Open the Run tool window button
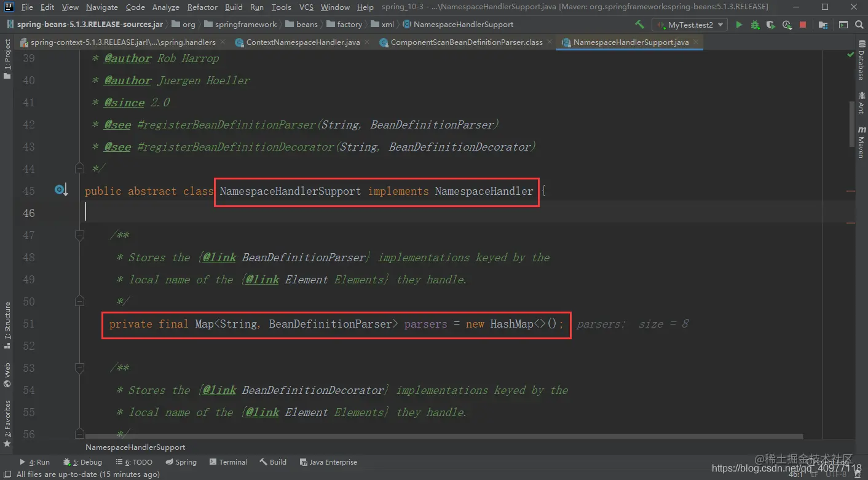The image size is (868, 480). [x=34, y=462]
